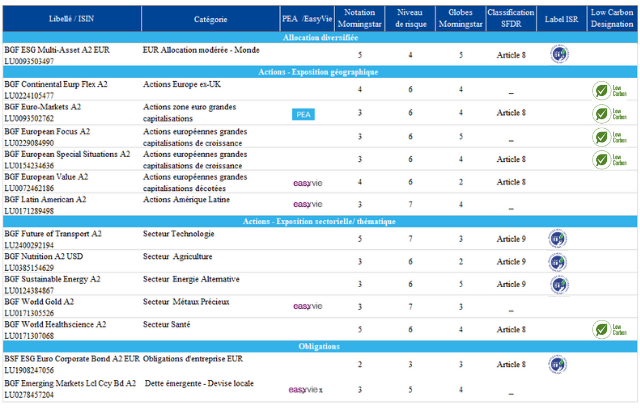Select fund name BGF Latin American A2

(x=45, y=199)
